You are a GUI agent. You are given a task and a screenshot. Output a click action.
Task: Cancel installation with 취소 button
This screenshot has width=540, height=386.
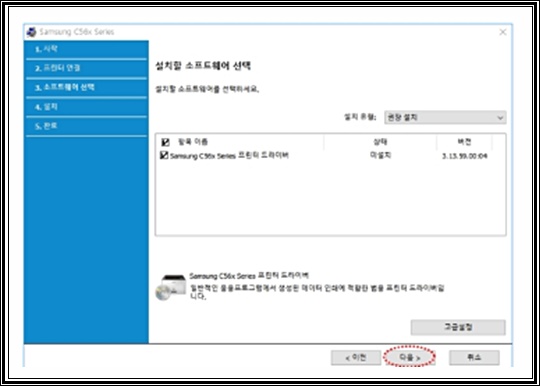[x=474, y=358]
